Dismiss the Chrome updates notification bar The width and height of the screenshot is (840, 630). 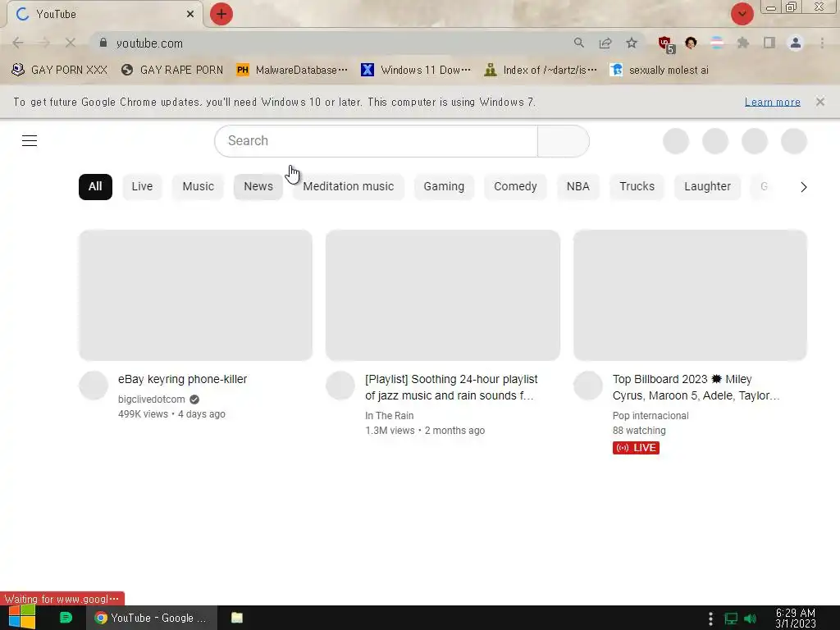tap(820, 102)
